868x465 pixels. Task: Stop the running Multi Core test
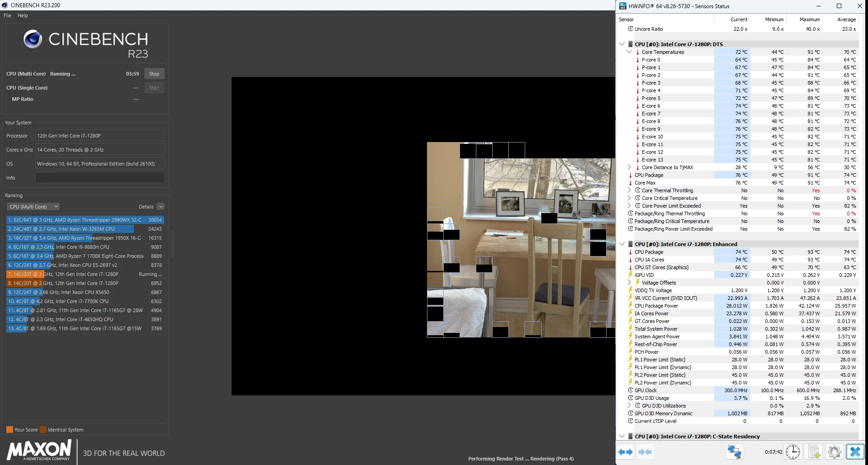[x=154, y=74]
